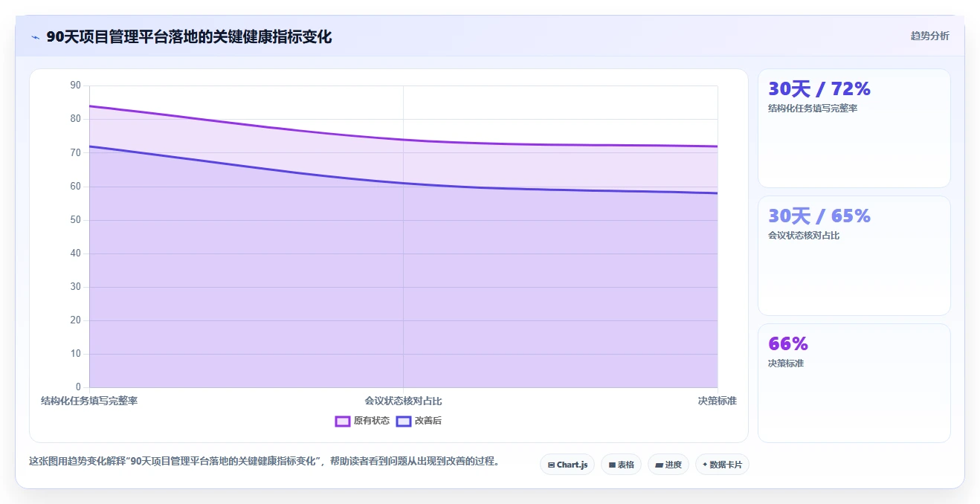Click the 趋势分析 label in header
The height and width of the screenshot is (504, 980).
tap(929, 36)
